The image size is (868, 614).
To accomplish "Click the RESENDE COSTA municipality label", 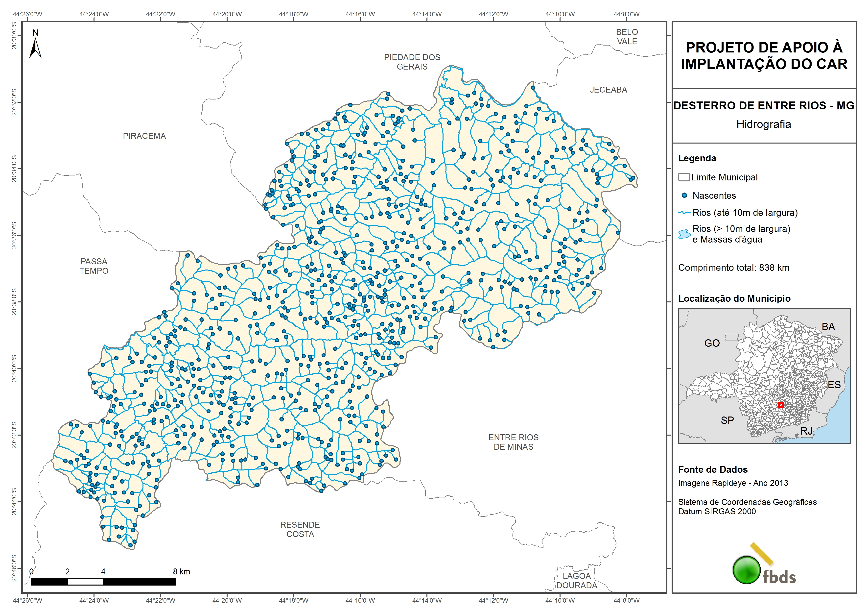I will [x=300, y=529].
